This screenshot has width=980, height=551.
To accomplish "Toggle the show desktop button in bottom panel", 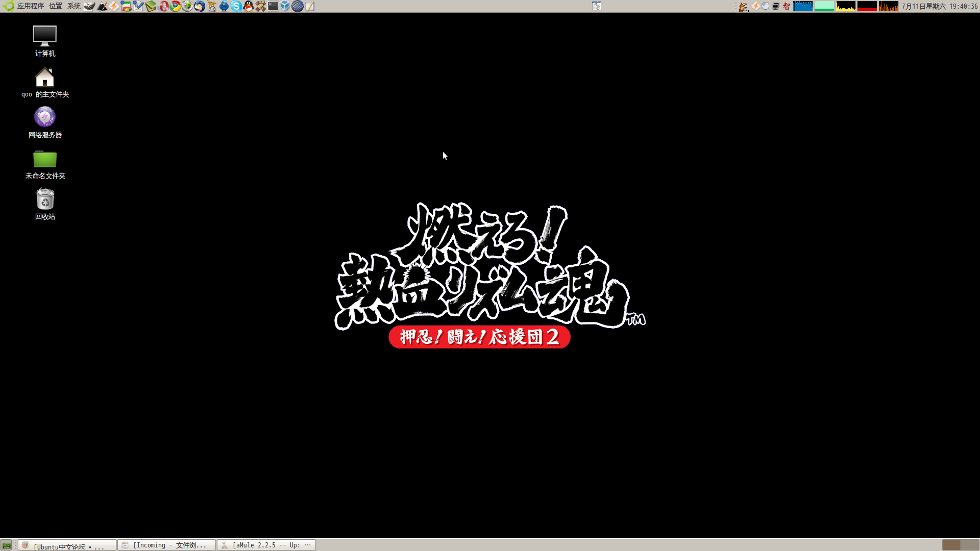I will click(x=7, y=545).
